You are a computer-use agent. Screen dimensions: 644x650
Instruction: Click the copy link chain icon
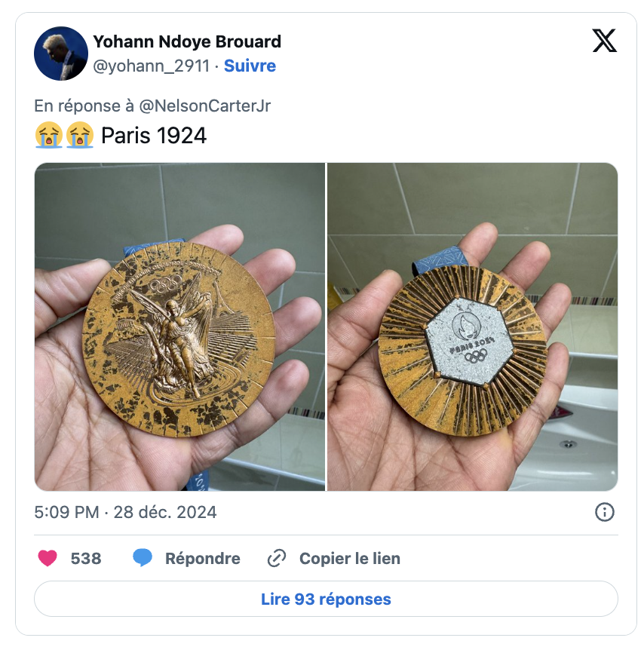click(x=277, y=558)
